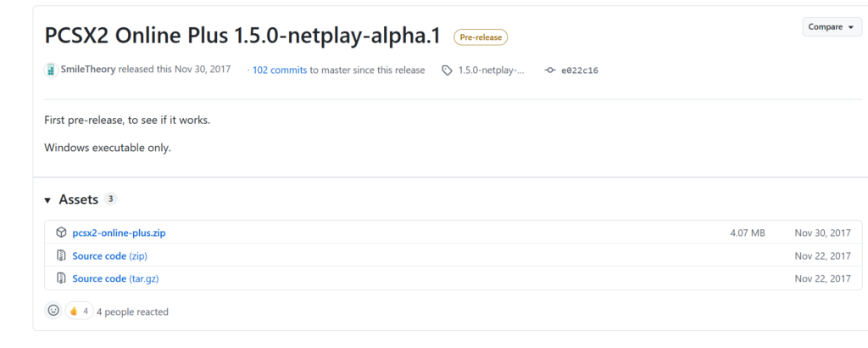Click the Pre-release badge
Image resolution: width=868 pixels, height=348 pixels.
480,37
